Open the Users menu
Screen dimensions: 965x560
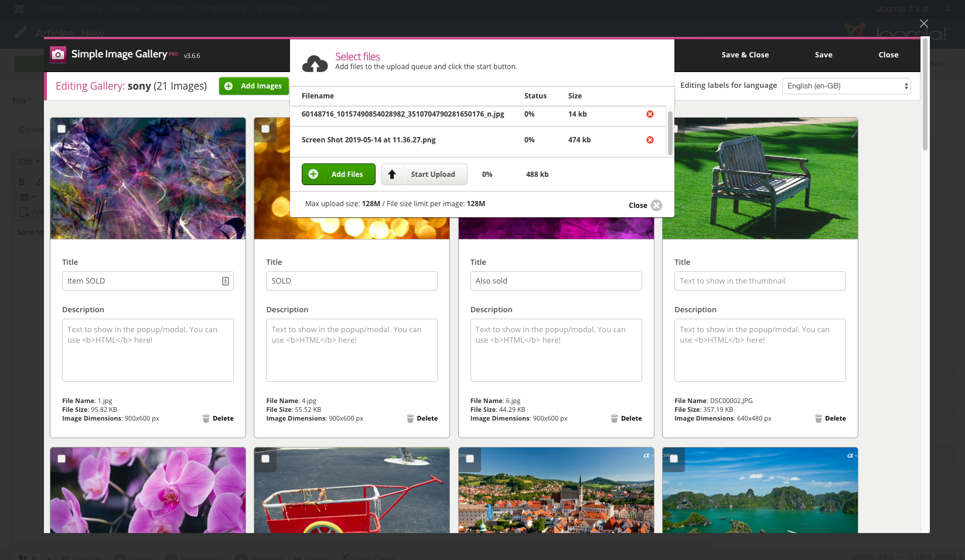(91, 9)
